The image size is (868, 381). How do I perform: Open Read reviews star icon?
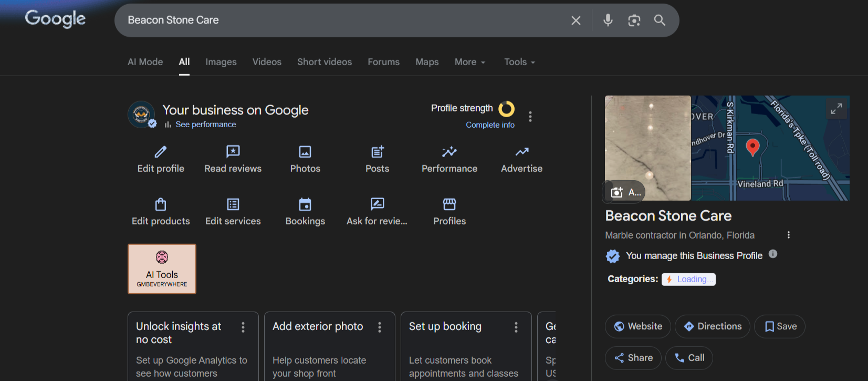[x=233, y=152]
